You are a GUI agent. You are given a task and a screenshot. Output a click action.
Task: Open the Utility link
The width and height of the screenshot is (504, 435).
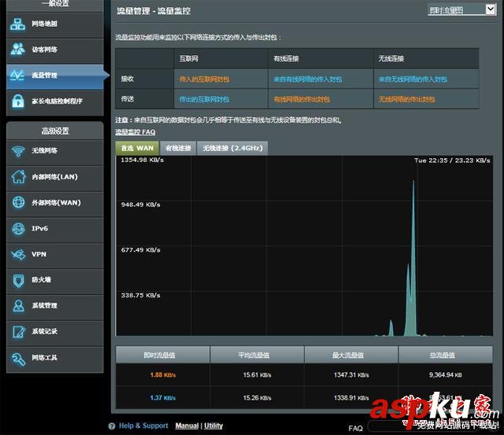213,426
